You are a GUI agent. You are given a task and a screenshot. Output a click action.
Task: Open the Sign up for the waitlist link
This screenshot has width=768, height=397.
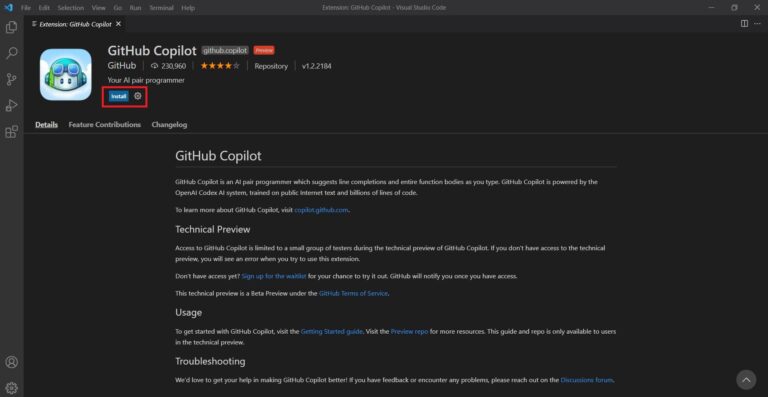[x=274, y=276]
